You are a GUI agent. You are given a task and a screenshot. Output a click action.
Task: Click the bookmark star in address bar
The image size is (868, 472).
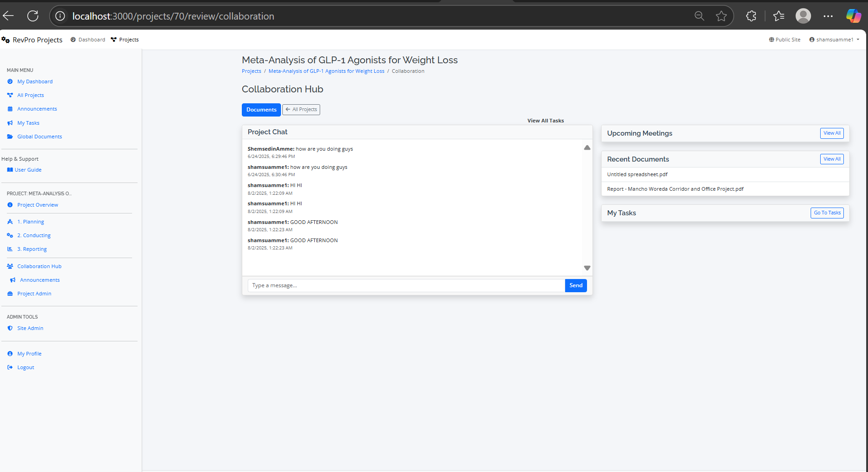point(721,16)
